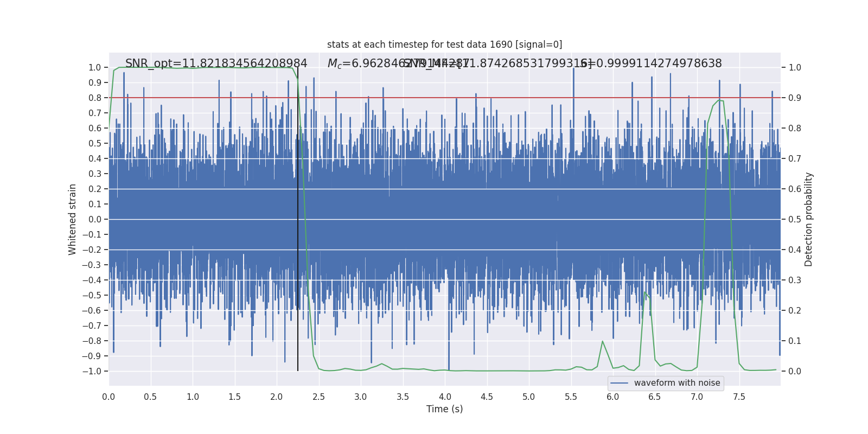
Task: Click the right axis tick label 0.3
Action: [795, 280]
